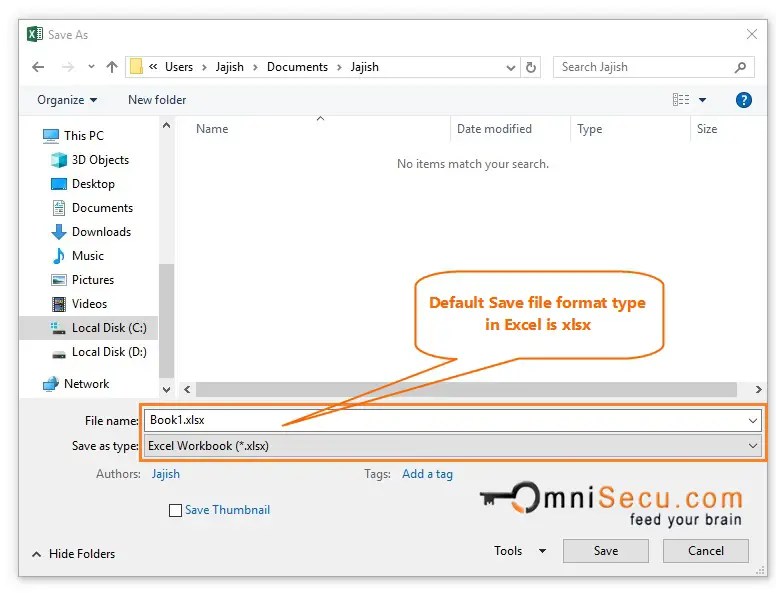The width and height of the screenshot is (776, 593).
Task: Refresh the current folder view
Action: 531,67
